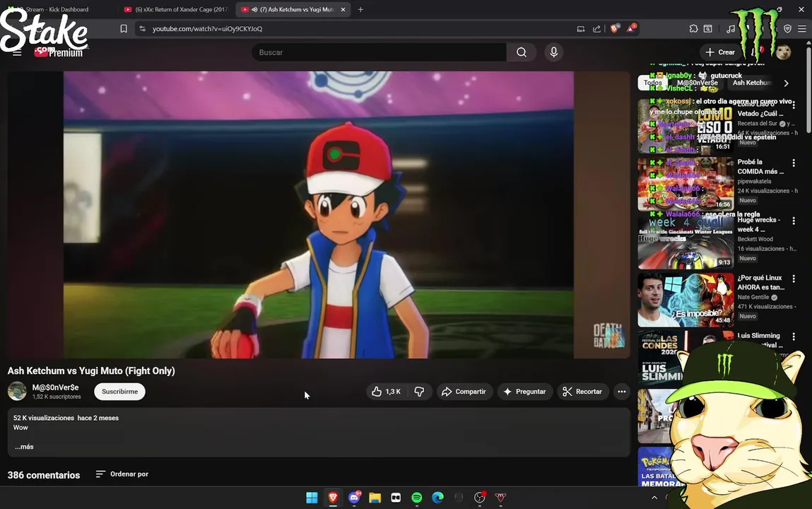The image size is (812, 509).
Task: Open the three-dot more actions menu under video
Action: tap(621, 392)
